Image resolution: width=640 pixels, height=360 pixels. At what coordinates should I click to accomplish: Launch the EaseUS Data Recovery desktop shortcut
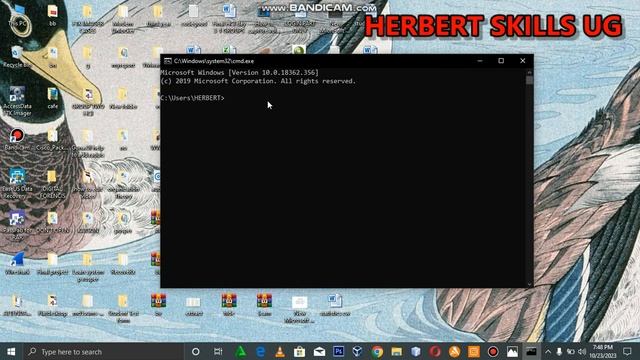coord(17,184)
